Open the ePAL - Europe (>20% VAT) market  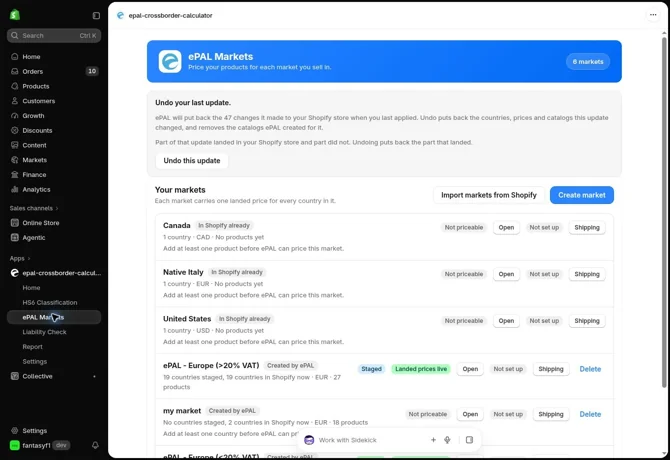pos(470,369)
